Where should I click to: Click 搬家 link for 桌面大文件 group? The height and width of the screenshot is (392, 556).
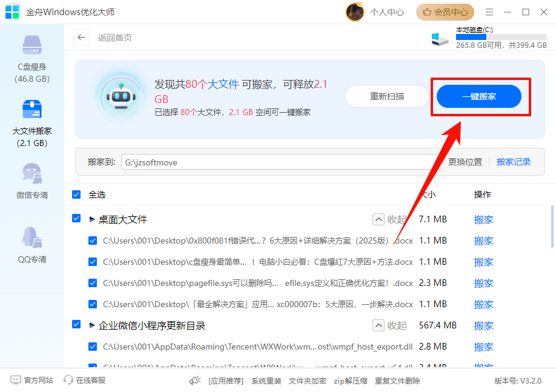[484, 219]
